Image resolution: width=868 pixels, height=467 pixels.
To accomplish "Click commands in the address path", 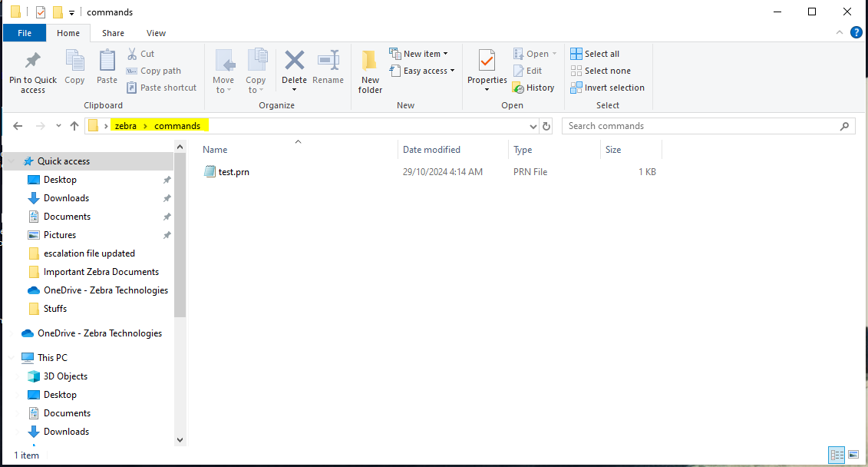I will point(177,126).
